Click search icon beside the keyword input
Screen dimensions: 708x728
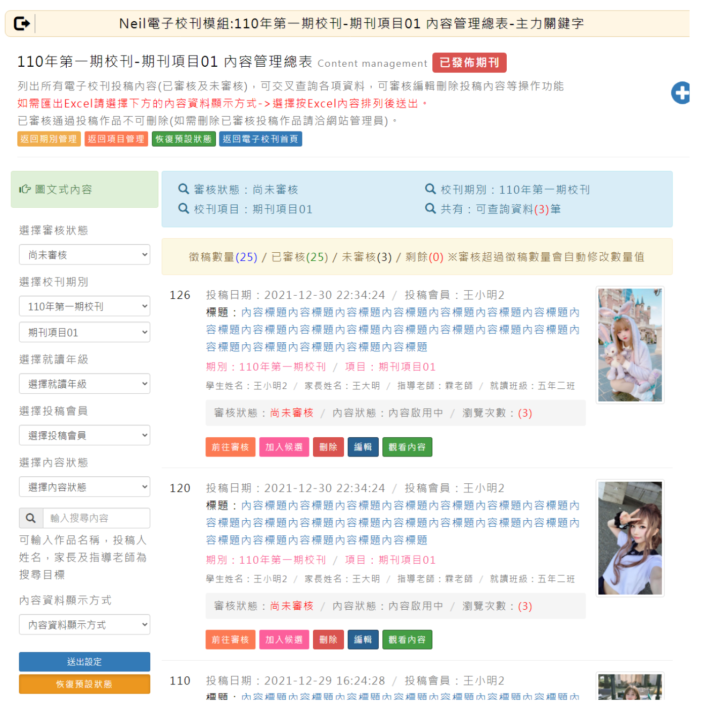[x=31, y=518]
